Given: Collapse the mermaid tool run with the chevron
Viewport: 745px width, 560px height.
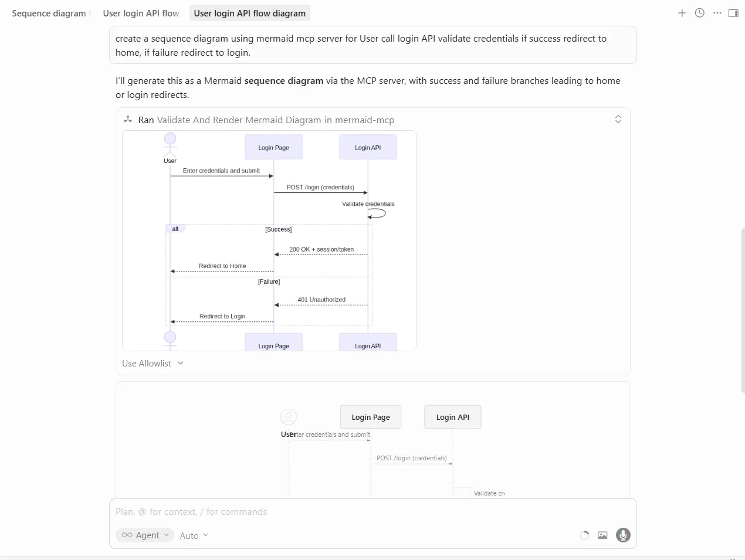Looking at the screenshot, I should coord(618,119).
